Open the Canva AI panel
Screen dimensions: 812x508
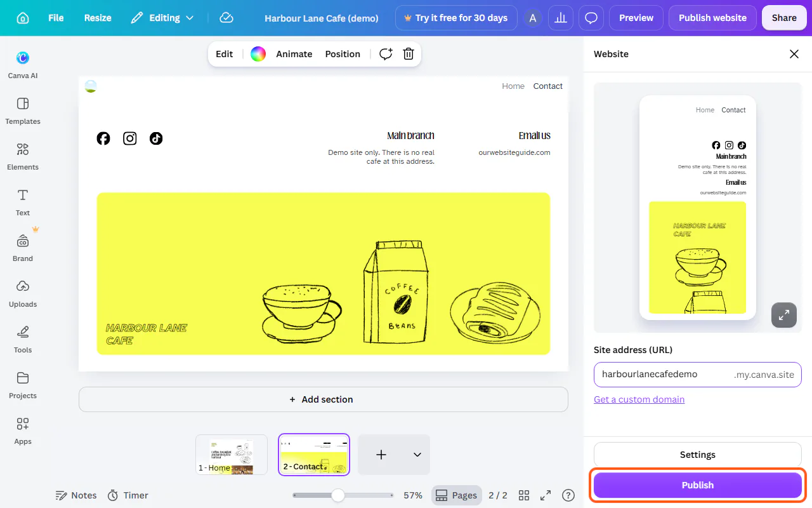point(23,65)
